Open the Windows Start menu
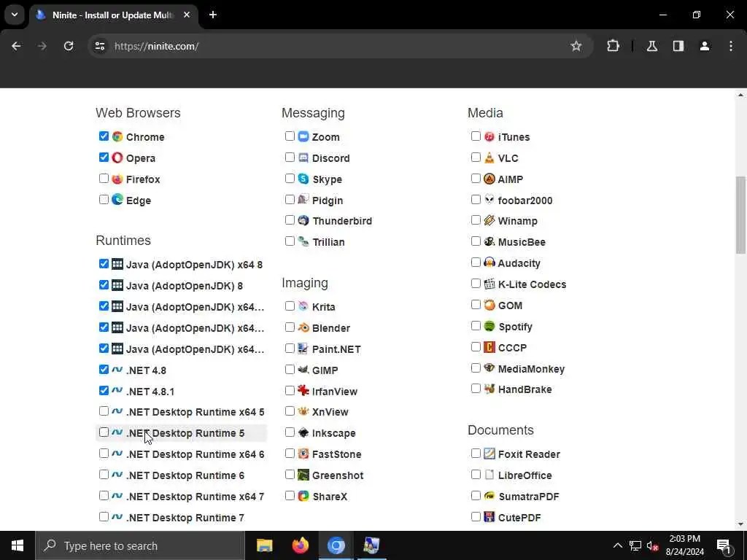Viewport: 747px width, 560px height. point(18,545)
